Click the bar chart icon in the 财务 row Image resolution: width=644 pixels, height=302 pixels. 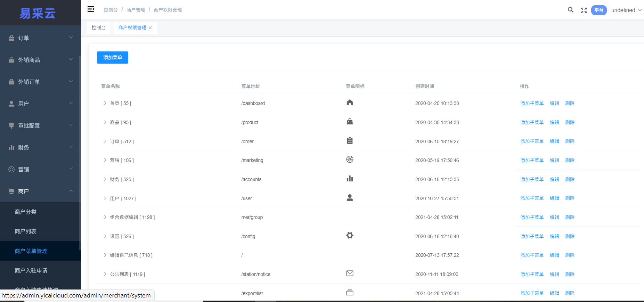pyautogui.click(x=350, y=179)
